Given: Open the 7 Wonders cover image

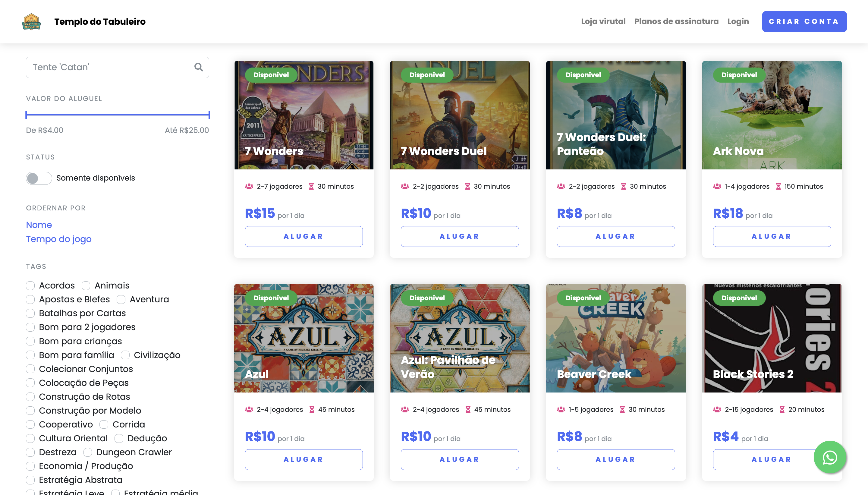Looking at the screenshot, I should [303, 115].
